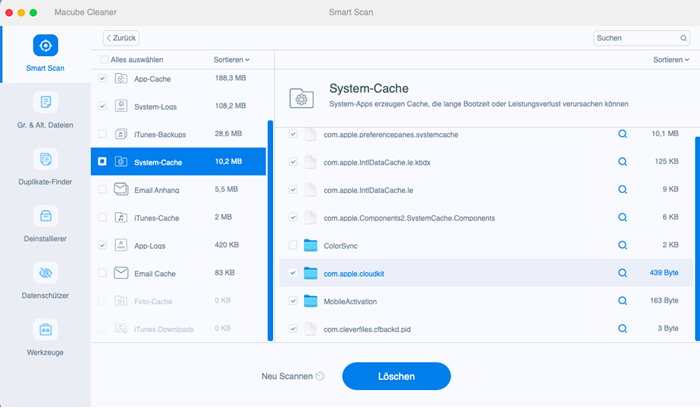
Task: Uncheck com.apple.preferencepanes.systemcache checkbox
Action: click(293, 134)
